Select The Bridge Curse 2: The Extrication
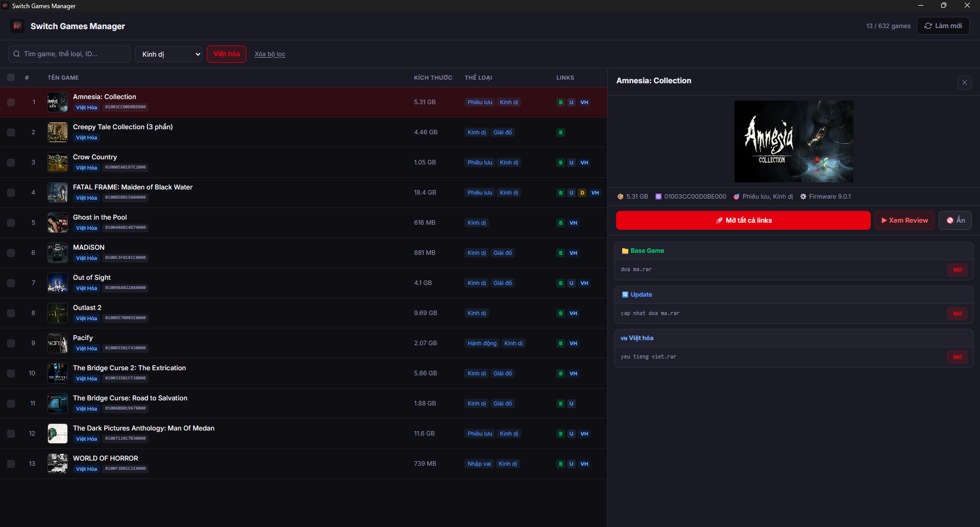980x527 pixels. pyautogui.click(x=129, y=368)
